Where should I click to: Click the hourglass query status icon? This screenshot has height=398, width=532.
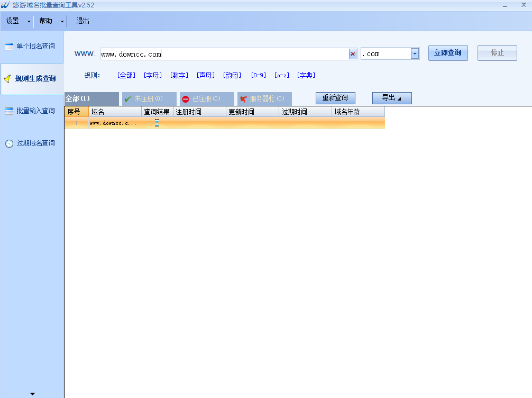tap(157, 123)
